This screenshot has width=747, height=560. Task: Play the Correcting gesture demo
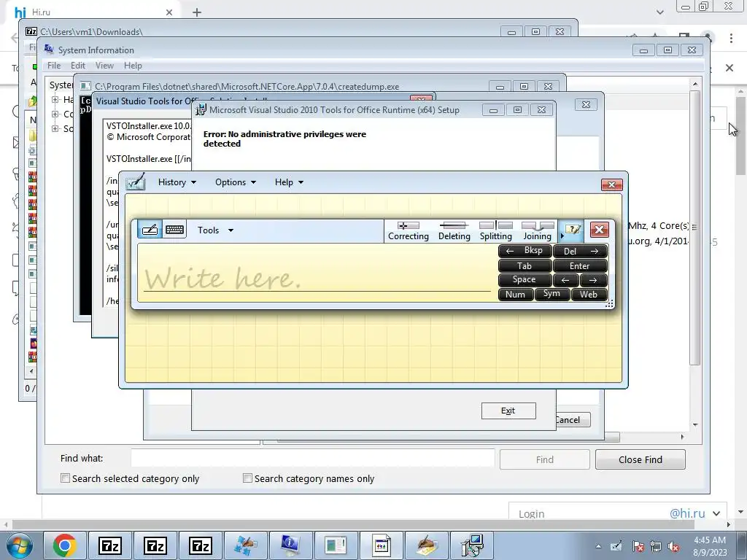tap(409, 231)
